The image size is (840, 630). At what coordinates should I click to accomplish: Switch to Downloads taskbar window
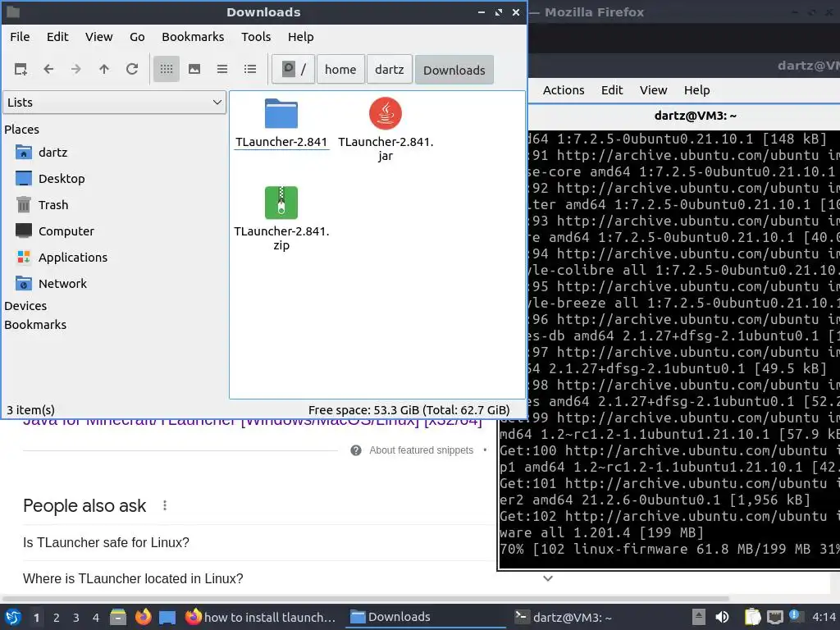426,617
